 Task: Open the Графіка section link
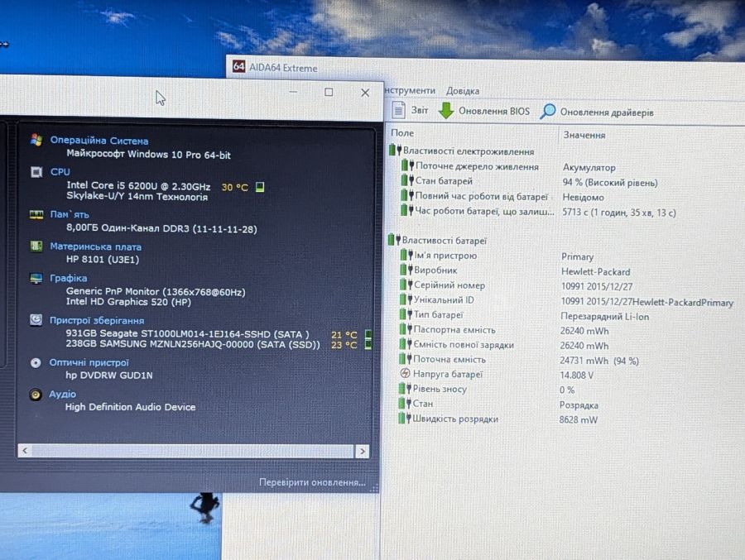pos(69,278)
